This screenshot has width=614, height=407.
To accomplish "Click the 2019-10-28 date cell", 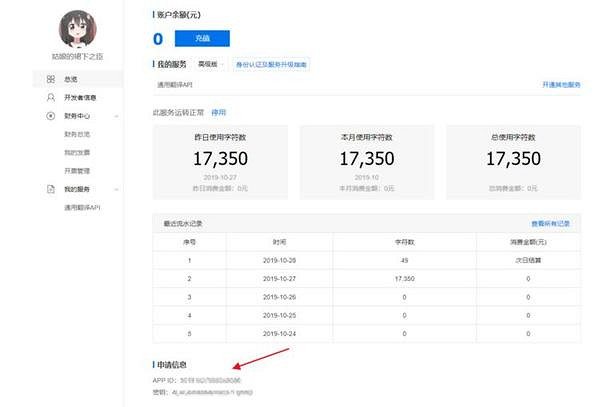I will 279,260.
